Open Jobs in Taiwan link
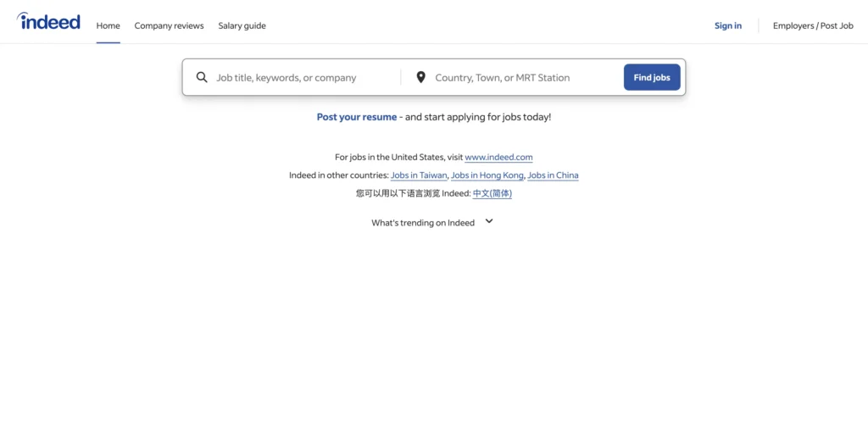The image size is (868, 422). click(x=419, y=175)
